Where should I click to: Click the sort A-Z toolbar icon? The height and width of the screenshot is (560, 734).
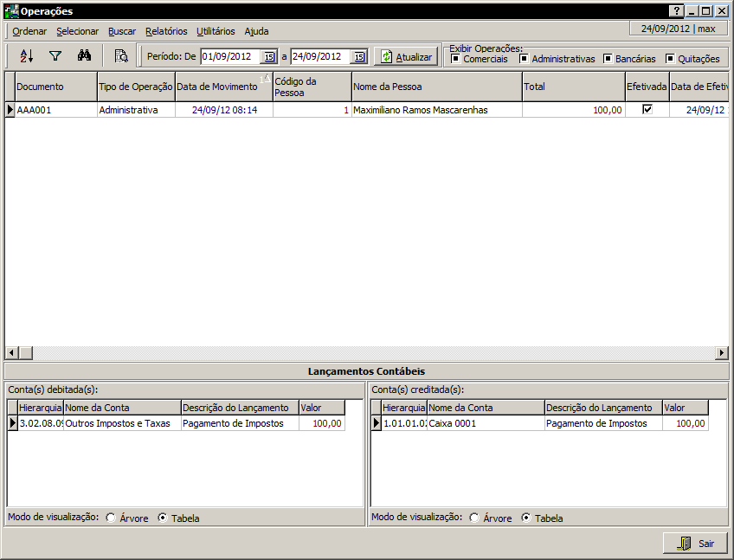pyautogui.click(x=26, y=56)
